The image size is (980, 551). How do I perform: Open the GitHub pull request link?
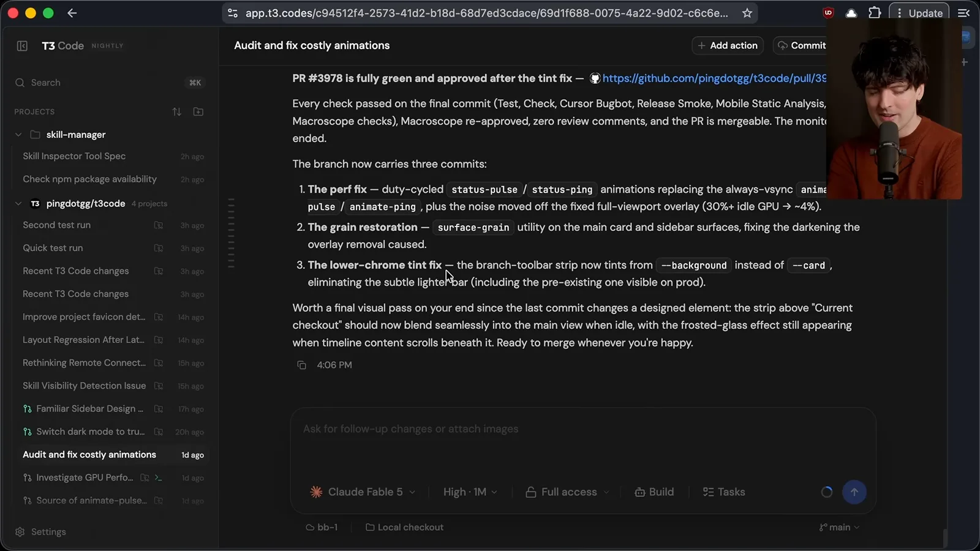click(714, 78)
